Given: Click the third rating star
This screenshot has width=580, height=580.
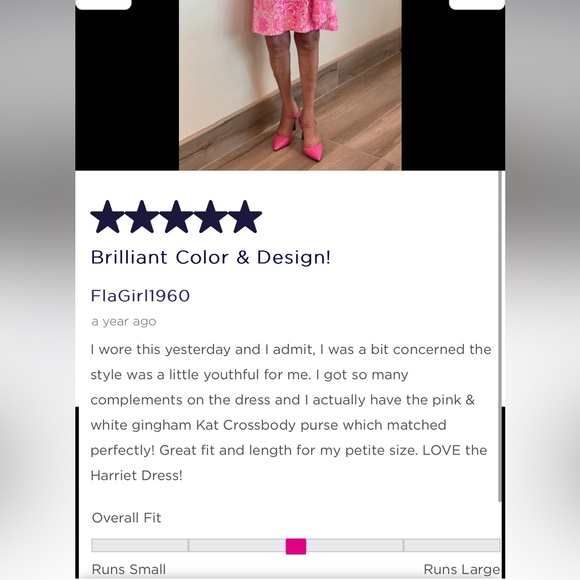Looking at the screenshot, I should [x=176, y=217].
